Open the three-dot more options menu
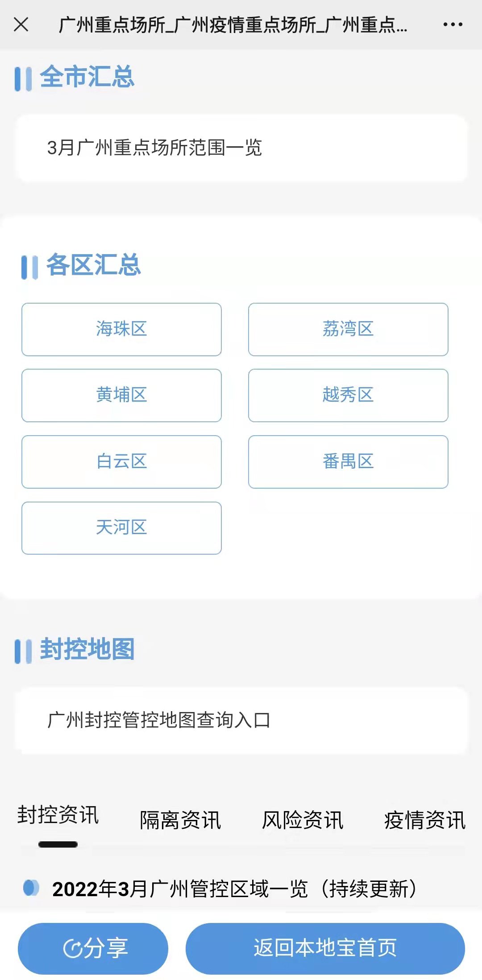 [453, 25]
